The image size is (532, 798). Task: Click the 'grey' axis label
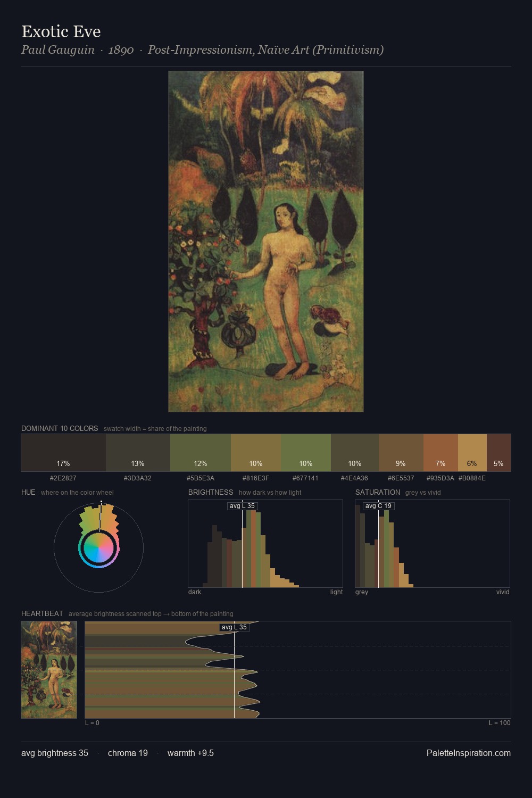click(x=362, y=592)
